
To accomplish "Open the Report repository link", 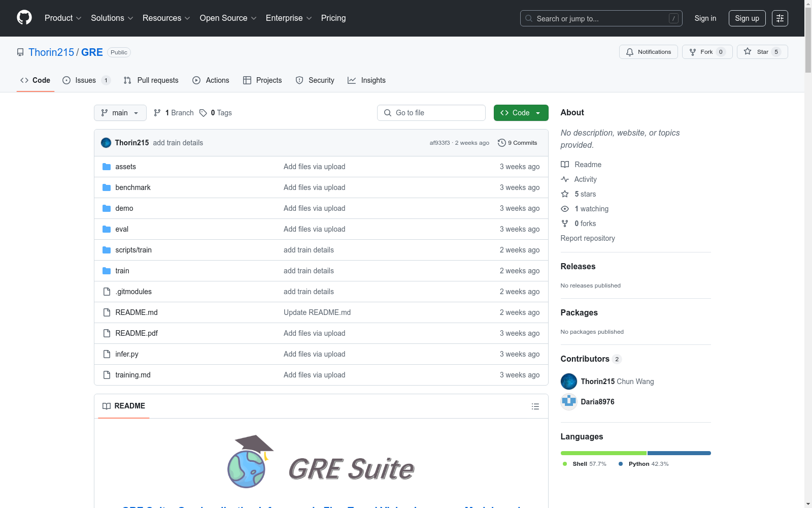I will (588, 238).
